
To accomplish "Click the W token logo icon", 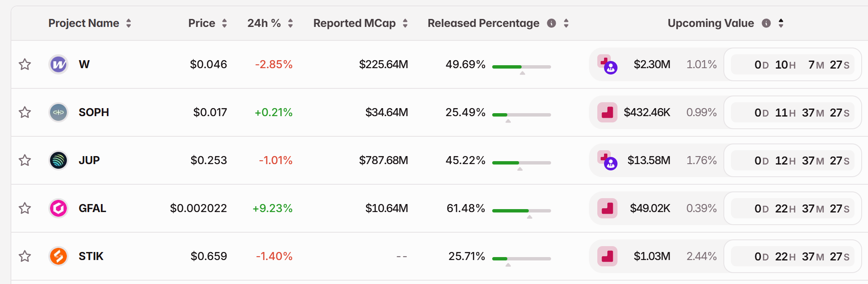I will [x=58, y=65].
